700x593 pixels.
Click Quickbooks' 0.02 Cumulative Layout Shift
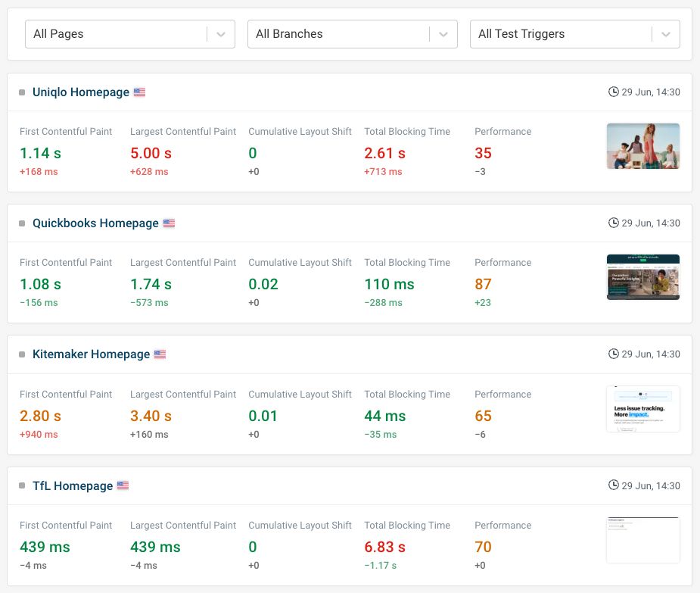click(263, 284)
